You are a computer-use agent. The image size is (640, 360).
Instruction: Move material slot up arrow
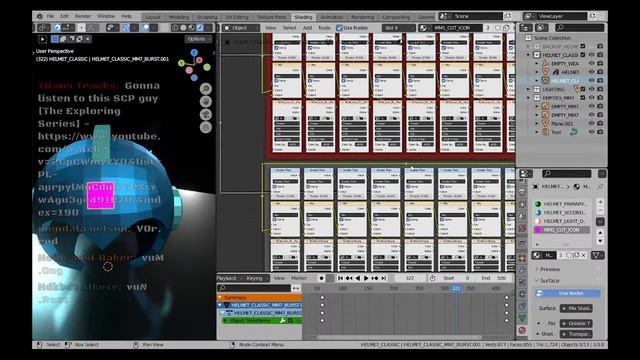[x=600, y=233]
